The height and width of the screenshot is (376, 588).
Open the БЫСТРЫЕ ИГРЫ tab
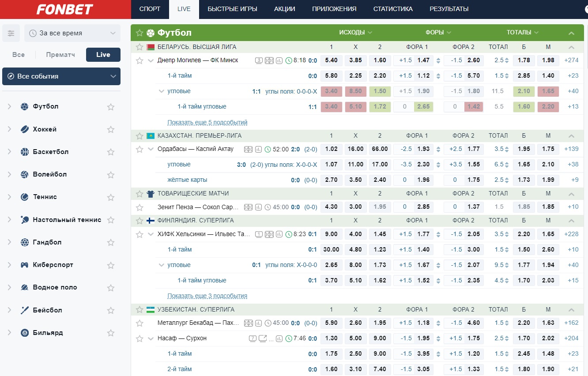[232, 9]
